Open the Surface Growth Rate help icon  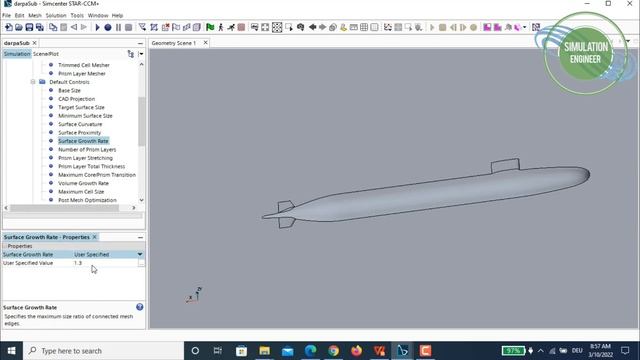tap(140, 307)
